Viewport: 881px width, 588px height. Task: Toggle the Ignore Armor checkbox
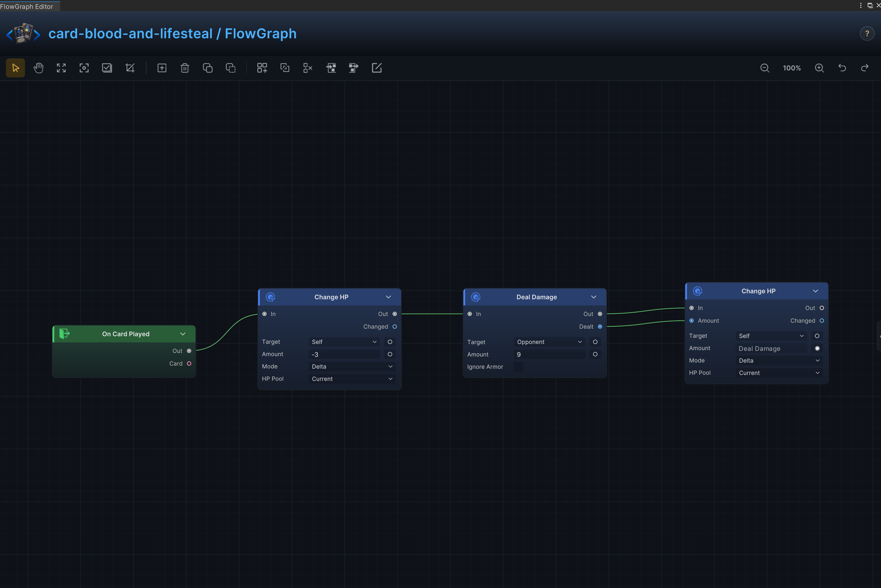(518, 367)
